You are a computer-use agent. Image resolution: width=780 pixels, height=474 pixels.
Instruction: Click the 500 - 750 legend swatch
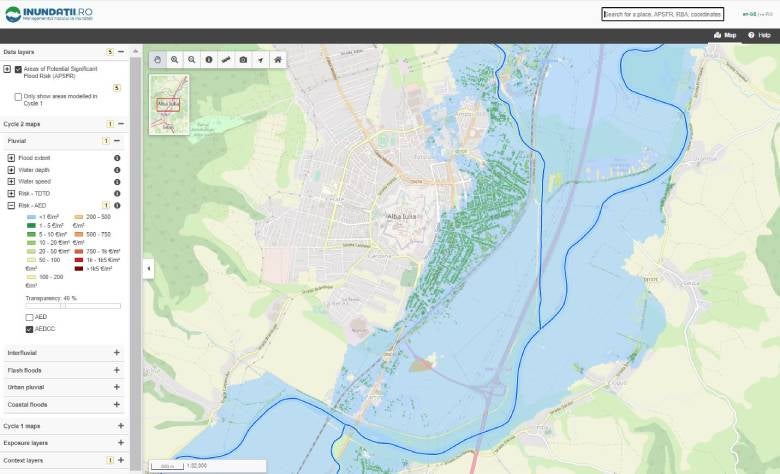tap(79, 234)
